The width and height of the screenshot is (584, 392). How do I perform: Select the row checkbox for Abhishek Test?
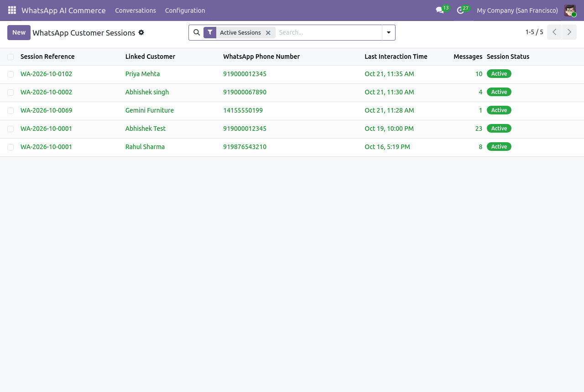coord(10,129)
